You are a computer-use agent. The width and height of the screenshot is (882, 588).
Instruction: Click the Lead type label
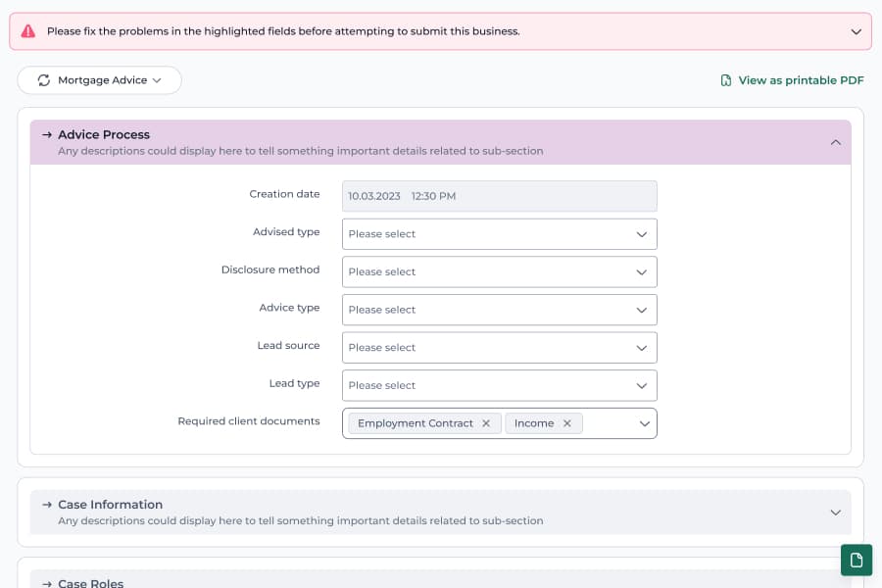(x=294, y=384)
